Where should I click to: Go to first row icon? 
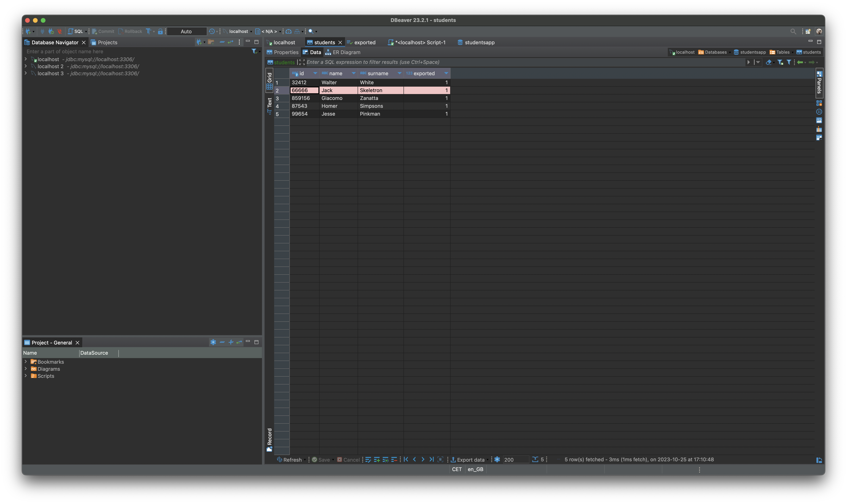[406, 460]
